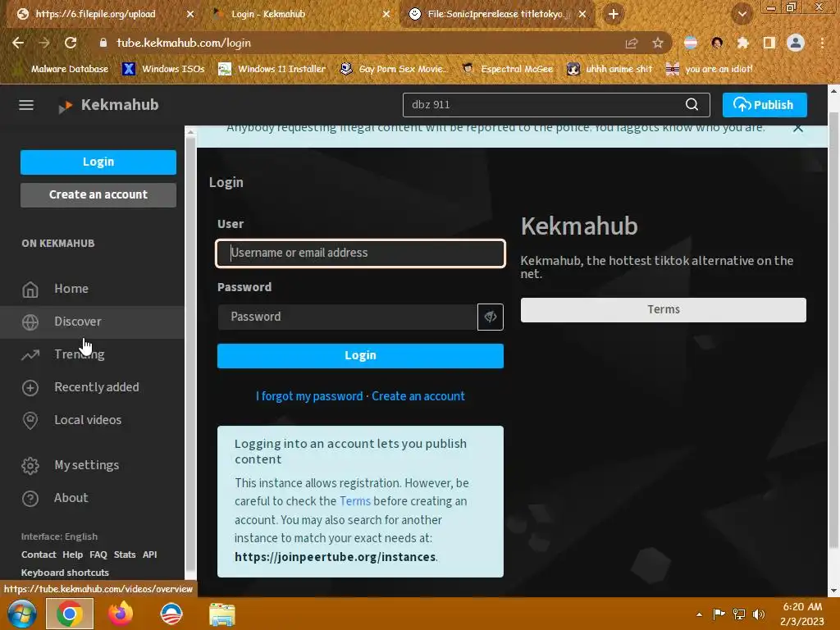The width and height of the screenshot is (840, 630).
Task: Focus the Password field
Action: click(347, 317)
